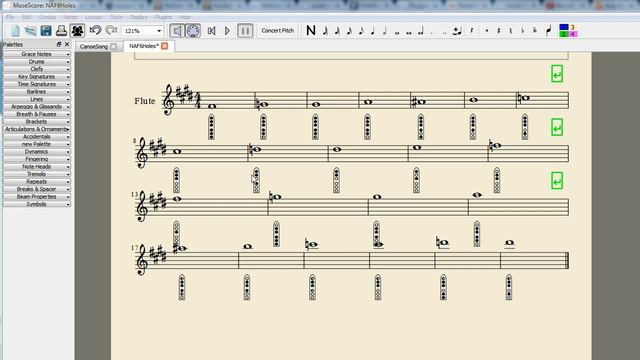
Task: Select the 32nd note duration
Action: click(x=337, y=30)
